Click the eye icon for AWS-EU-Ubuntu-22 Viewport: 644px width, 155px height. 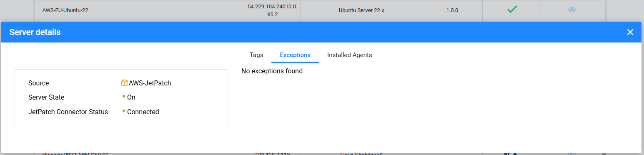coord(572,10)
